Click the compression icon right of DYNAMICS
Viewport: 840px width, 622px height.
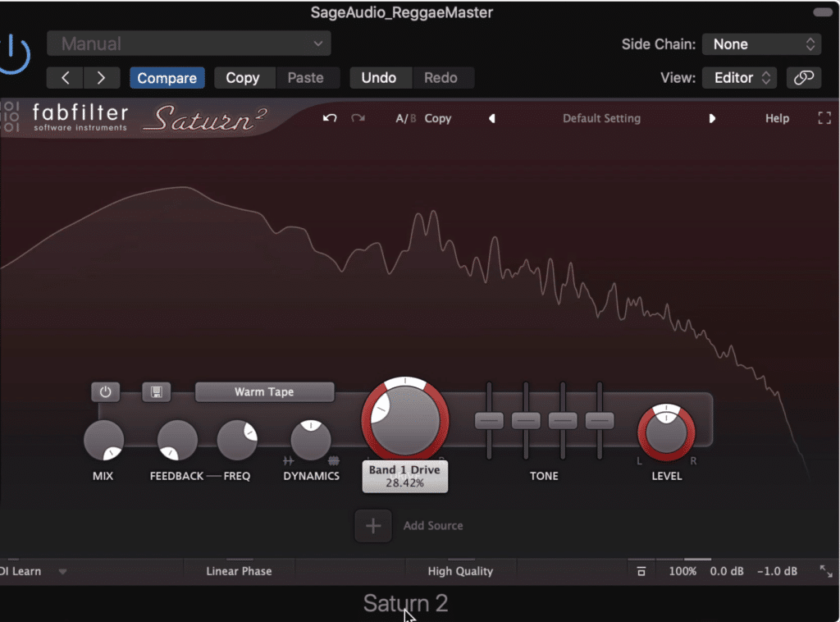pyautogui.click(x=333, y=460)
